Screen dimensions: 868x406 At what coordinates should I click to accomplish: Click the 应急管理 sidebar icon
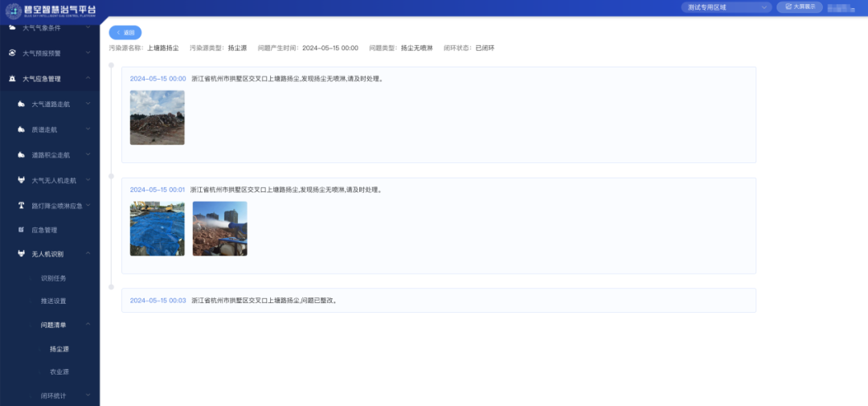tap(22, 230)
